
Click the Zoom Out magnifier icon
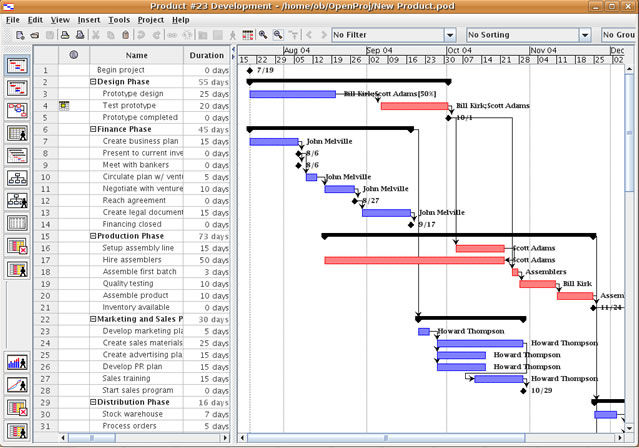[278, 35]
